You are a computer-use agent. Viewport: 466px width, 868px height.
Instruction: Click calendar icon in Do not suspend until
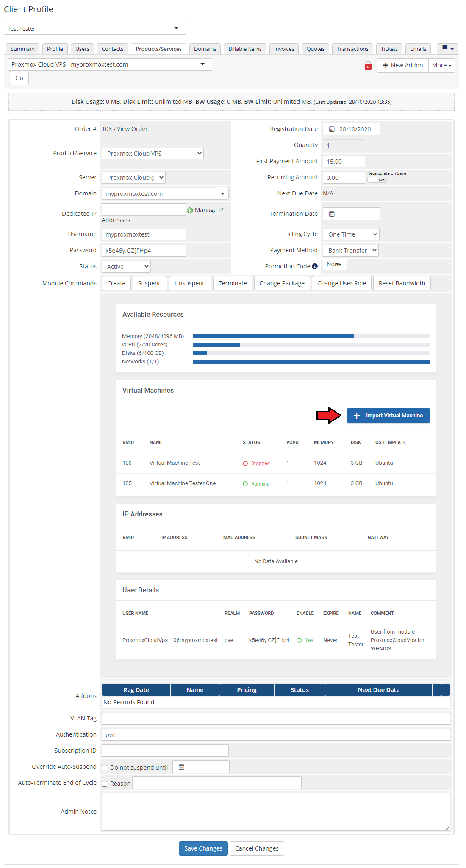[x=181, y=767]
